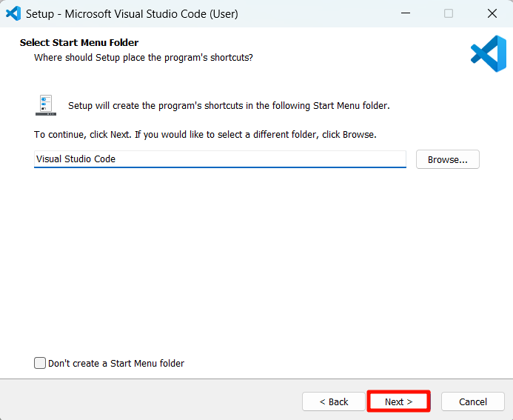Click the "Where should Setup place" subtitle
The width and height of the screenshot is (513, 420).
[144, 57]
